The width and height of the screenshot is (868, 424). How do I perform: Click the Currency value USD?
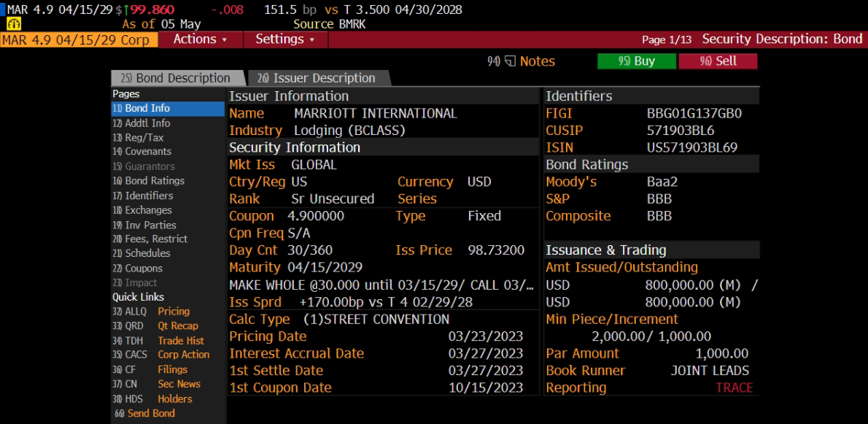pos(479,182)
